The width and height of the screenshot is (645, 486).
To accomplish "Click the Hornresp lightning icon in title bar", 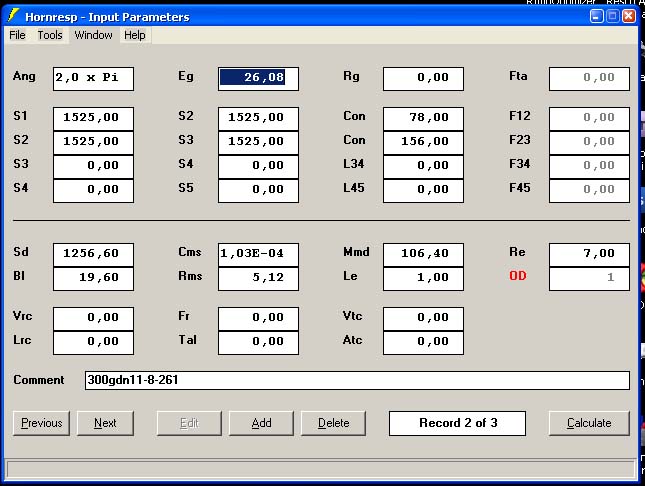I will coord(13,16).
